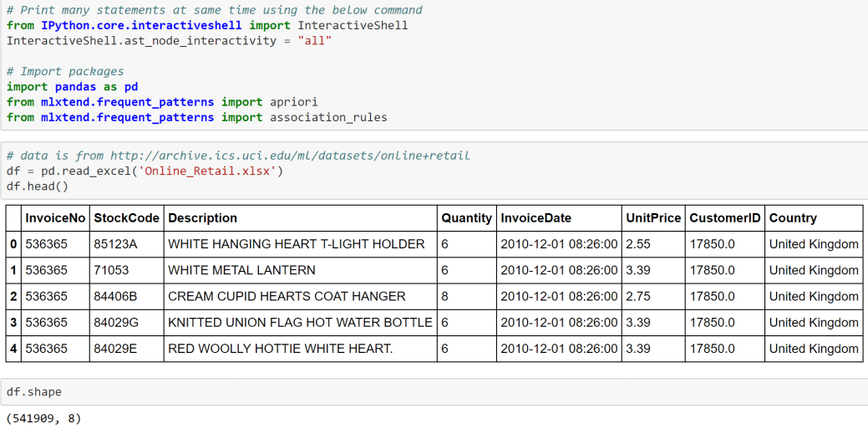Click the StockCode column header
The width and height of the screenshot is (868, 439).
(126, 218)
